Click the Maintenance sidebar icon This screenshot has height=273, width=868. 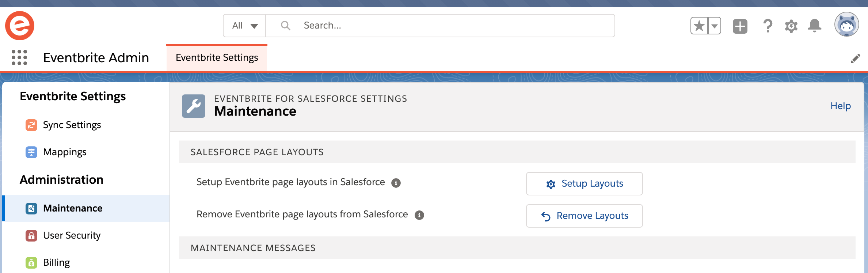[x=31, y=209]
